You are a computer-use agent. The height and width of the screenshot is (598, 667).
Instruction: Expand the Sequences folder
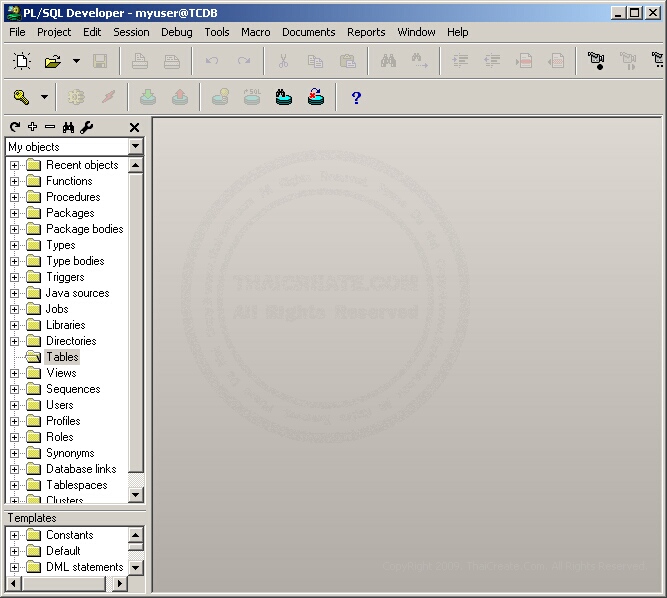[14, 389]
